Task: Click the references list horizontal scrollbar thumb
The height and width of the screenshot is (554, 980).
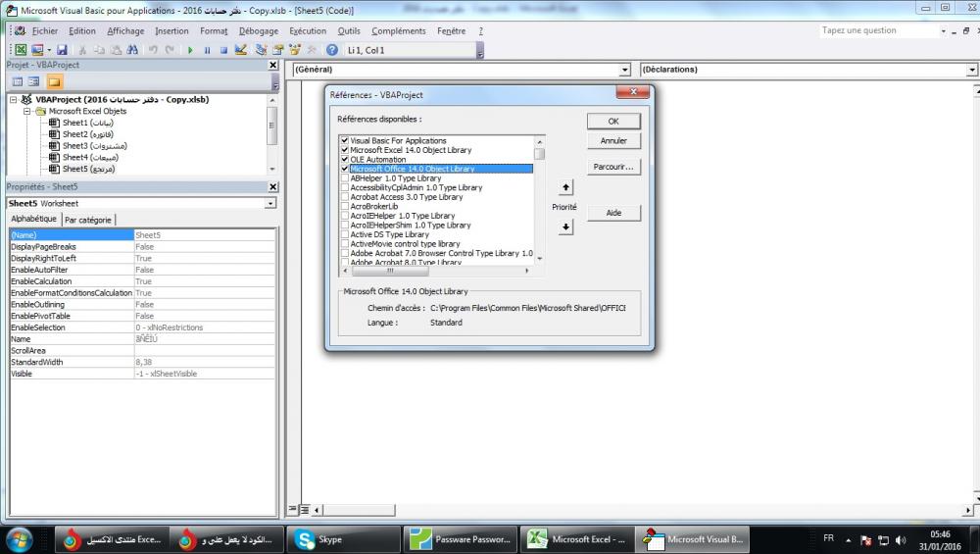Action: coord(390,271)
